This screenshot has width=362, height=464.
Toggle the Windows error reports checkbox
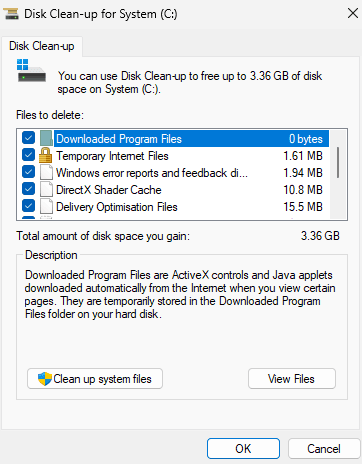coord(29,172)
